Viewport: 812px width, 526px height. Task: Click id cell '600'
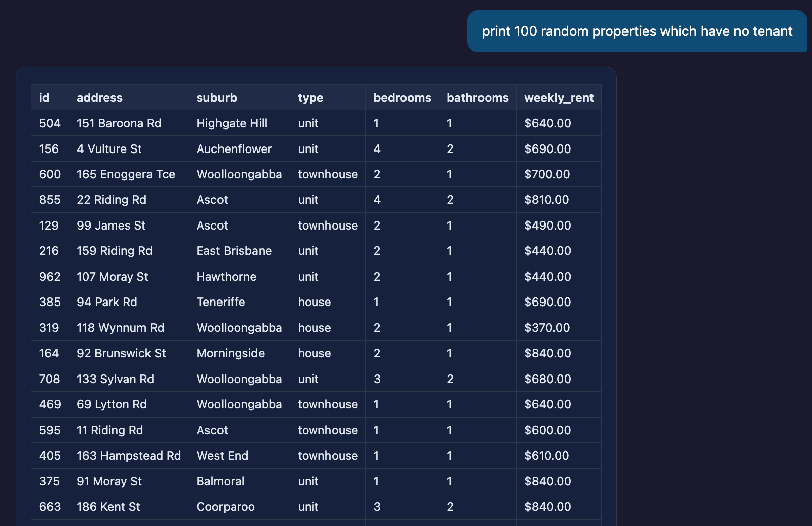coord(50,174)
